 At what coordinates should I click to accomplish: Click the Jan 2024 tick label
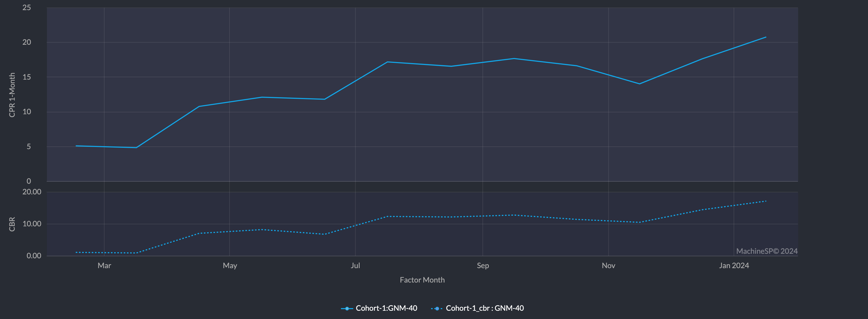click(734, 265)
